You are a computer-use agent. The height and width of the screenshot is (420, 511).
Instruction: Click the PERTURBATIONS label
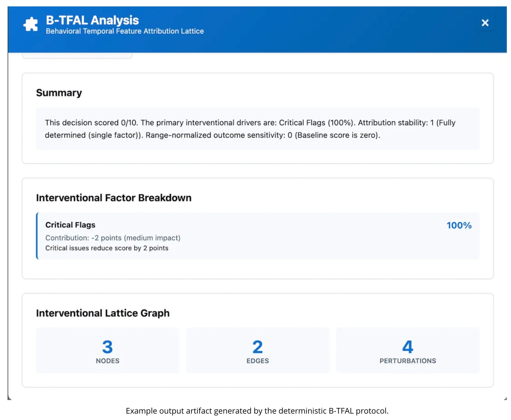[x=408, y=361]
